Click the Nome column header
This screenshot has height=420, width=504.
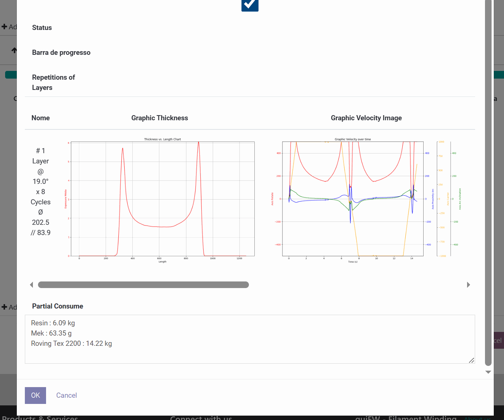click(x=41, y=118)
